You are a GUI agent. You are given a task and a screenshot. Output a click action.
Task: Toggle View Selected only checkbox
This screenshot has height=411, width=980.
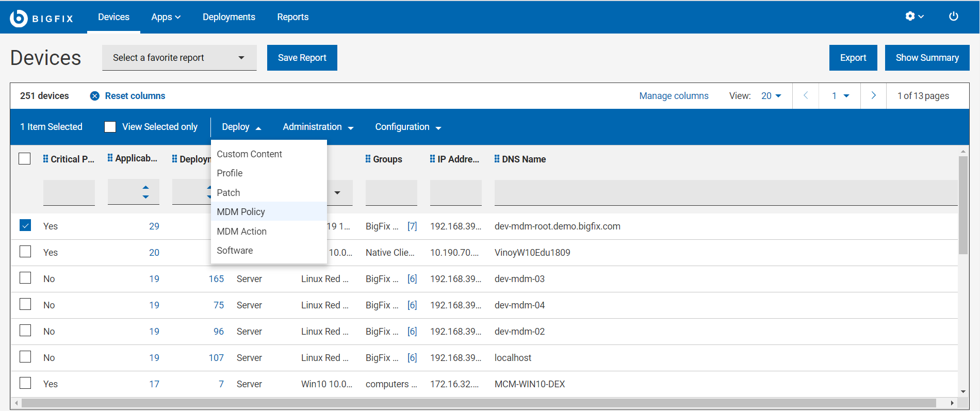pyautogui.click(x=110, y=127)
